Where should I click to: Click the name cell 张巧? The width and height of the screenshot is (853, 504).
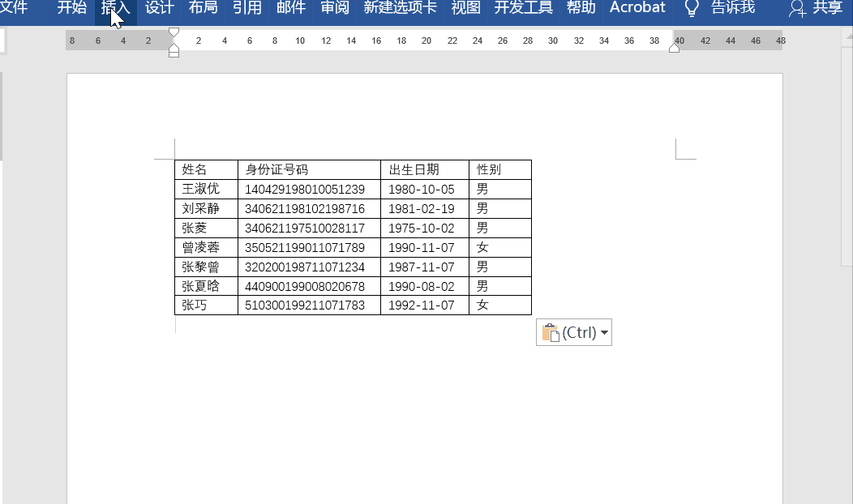206,305
